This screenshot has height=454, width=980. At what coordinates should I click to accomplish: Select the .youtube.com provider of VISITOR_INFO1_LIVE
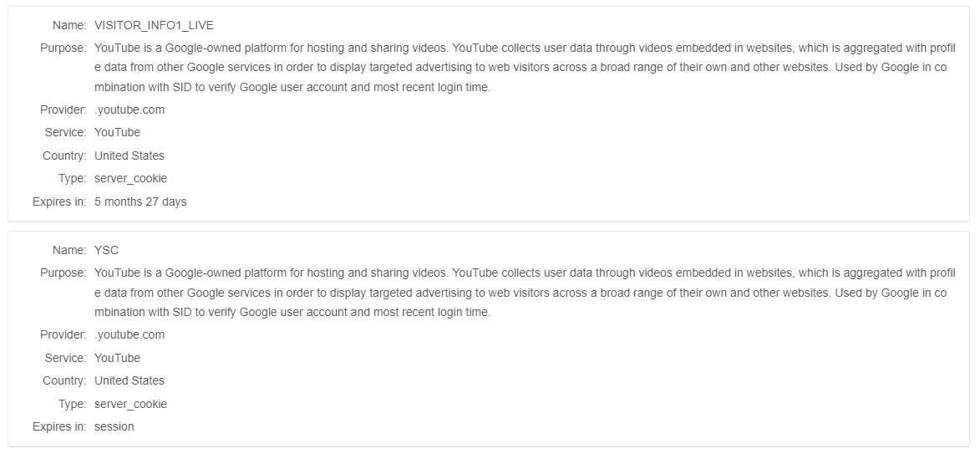point(129,110)
